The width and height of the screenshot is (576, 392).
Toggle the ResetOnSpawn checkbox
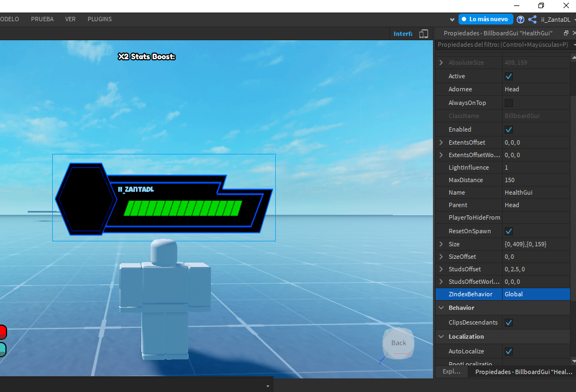point(509,231)
